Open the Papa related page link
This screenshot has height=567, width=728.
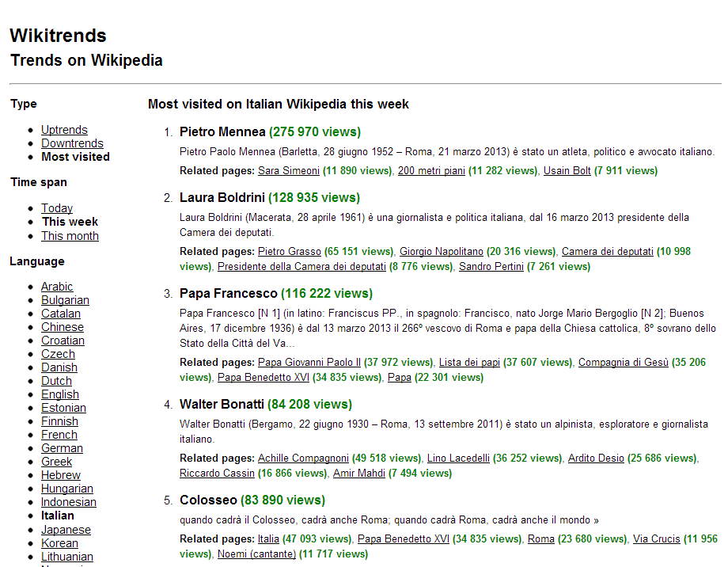tap(400, 377)
